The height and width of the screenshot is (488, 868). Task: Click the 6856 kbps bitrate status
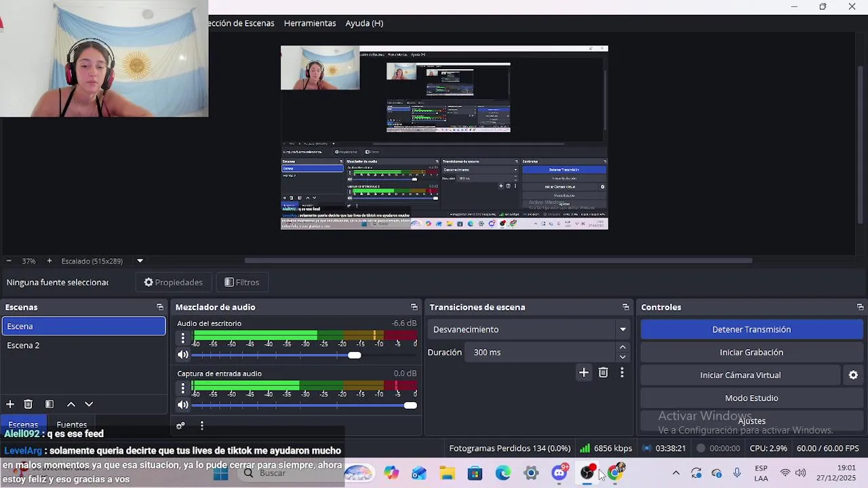click(606, 448)
